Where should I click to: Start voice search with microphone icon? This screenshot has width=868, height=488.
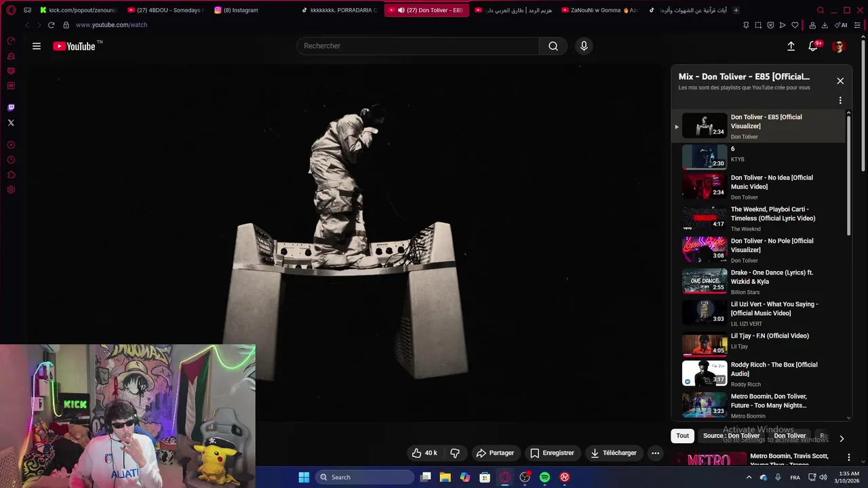pyautogui.click(x=584, y=46)
